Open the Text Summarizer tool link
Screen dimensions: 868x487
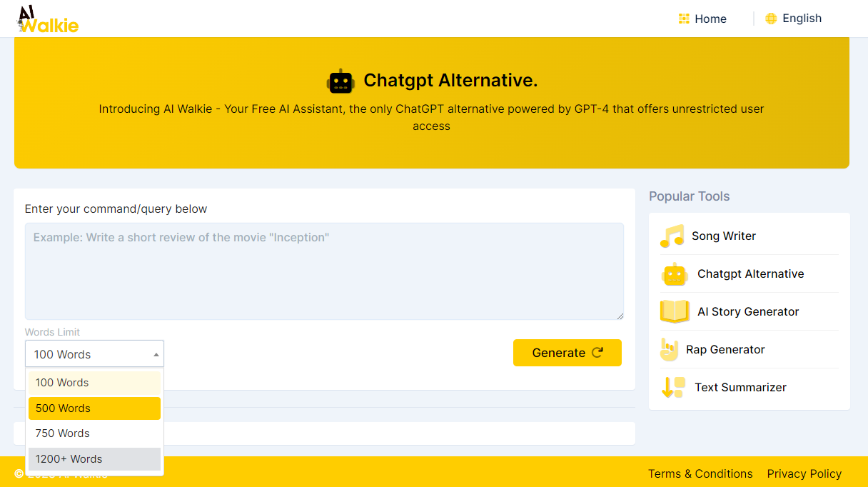(x=741, y=388)
